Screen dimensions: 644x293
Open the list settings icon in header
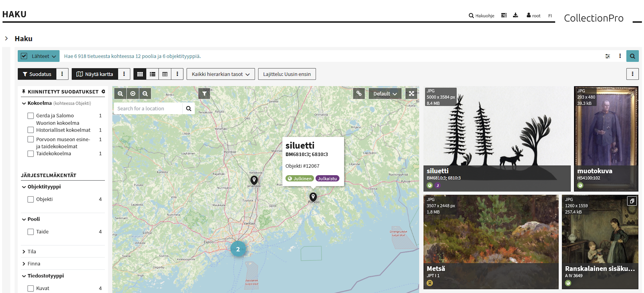click(x=504, y=15)
